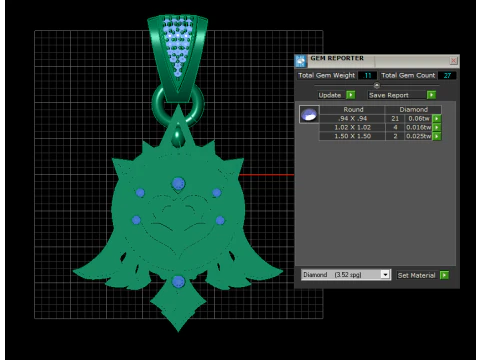The image size is (480, 360).
Task: Click the green arrow next to Update
Action: 351,95
